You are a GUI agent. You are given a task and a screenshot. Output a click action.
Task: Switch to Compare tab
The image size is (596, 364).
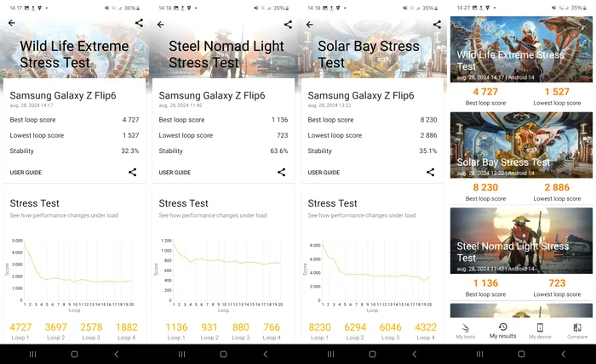pyautogui.click(x=577, y=331)
